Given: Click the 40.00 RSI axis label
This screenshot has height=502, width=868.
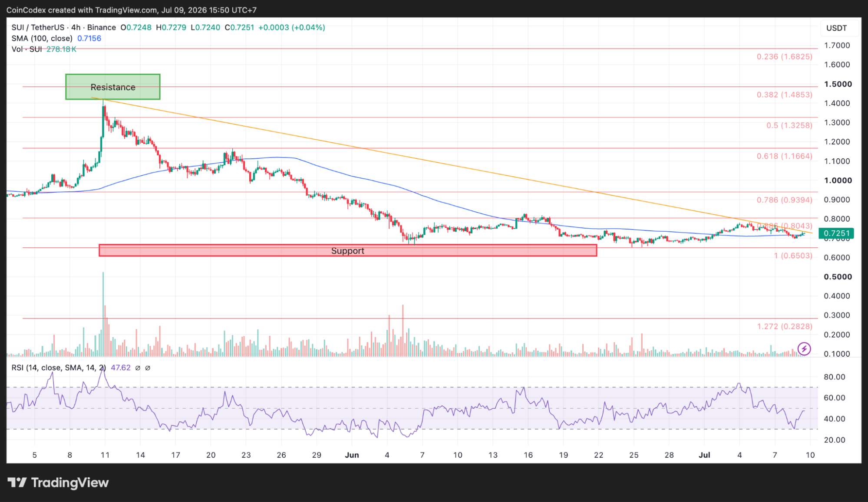Looking at the screenshot, I should point(835,419).
